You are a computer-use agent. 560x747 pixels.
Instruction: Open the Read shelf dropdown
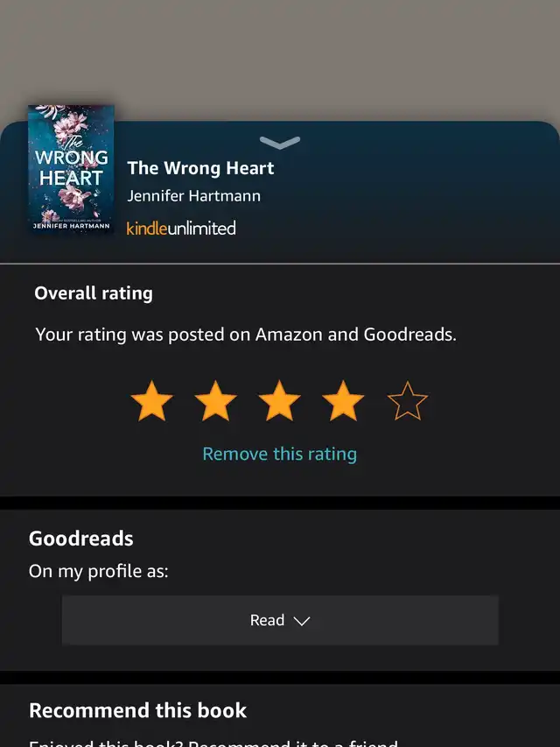tap(280, 620)
